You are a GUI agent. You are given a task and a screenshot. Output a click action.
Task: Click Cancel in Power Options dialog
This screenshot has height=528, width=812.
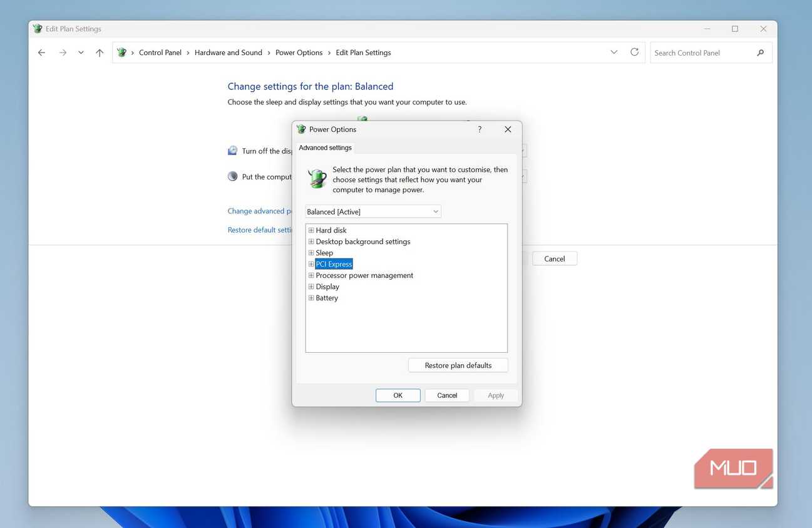coord(447,395)
